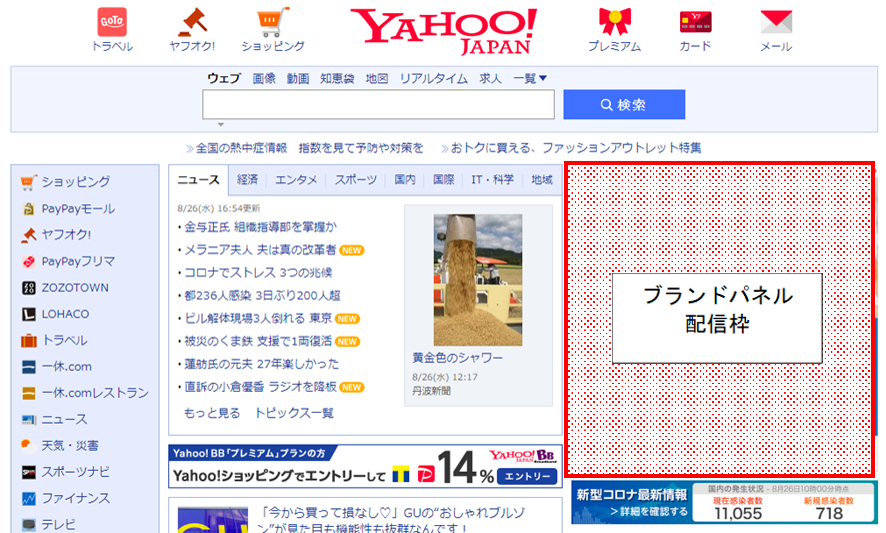The height and width of the screenshot is (533, 886).
Task: Open the Premium ribbon icon
Action: 615,22
